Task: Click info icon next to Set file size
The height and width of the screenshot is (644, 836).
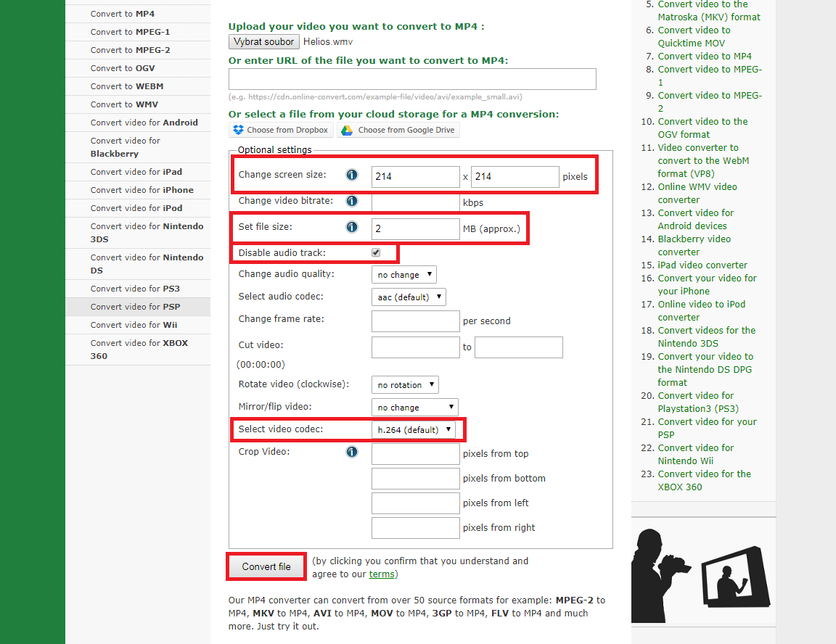Action: (x=352, y=228)
